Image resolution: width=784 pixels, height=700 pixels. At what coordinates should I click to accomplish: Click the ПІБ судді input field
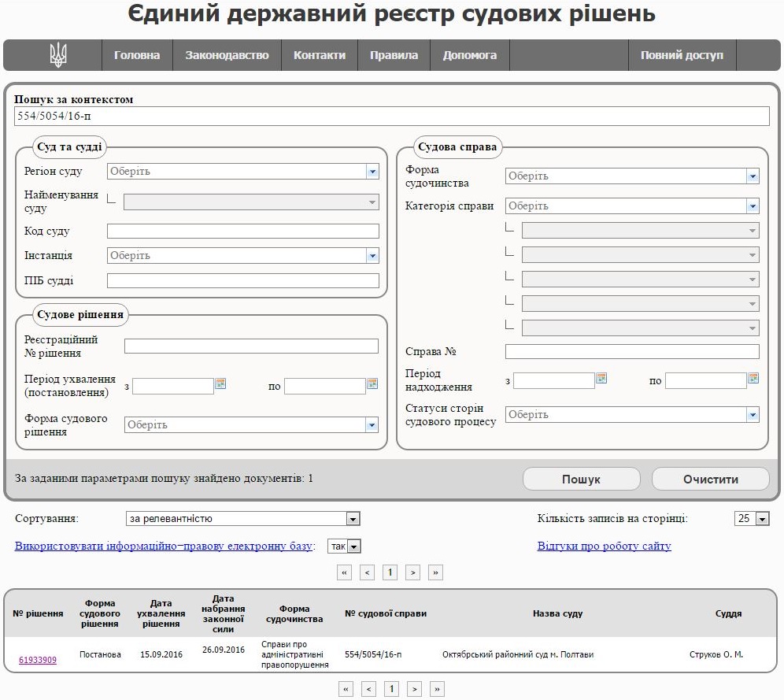click(242, 281)
